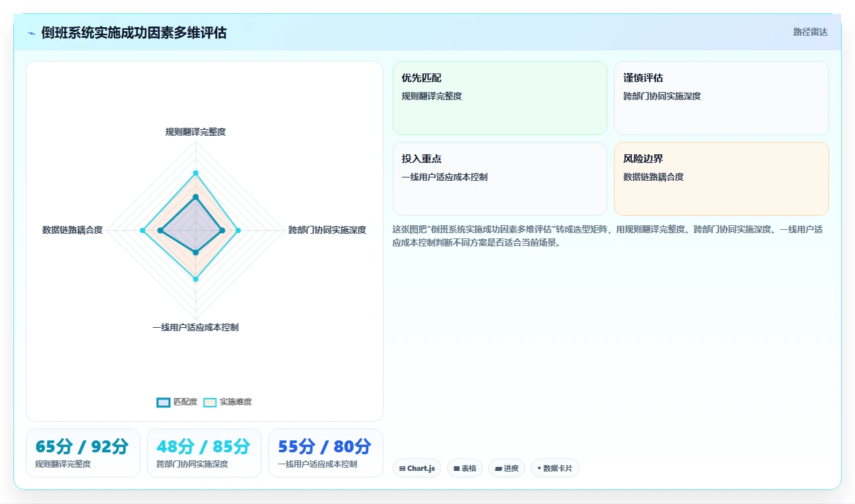Click the Chart.js tag
855x504 pixels.
[x=417, y=468]
